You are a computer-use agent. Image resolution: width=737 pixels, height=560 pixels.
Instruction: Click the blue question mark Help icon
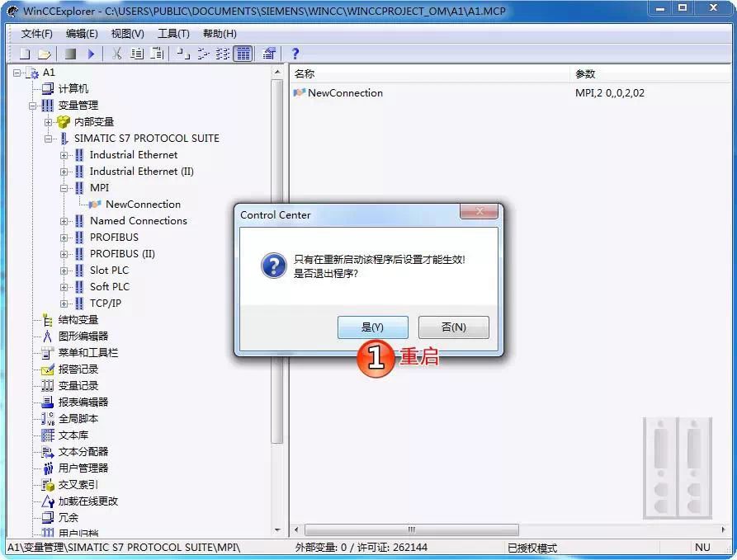pos(295,54)
